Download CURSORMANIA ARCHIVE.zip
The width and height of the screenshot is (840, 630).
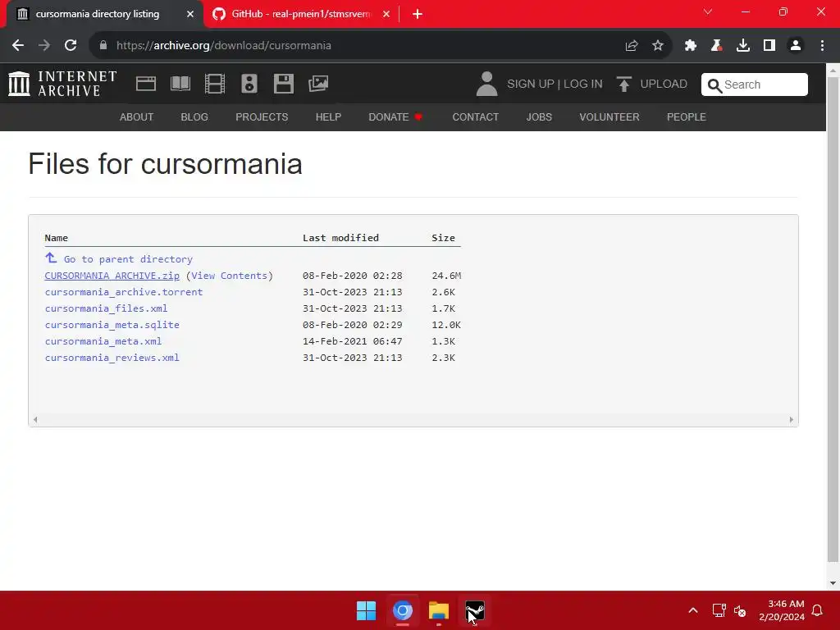click(x=112, y=276)
